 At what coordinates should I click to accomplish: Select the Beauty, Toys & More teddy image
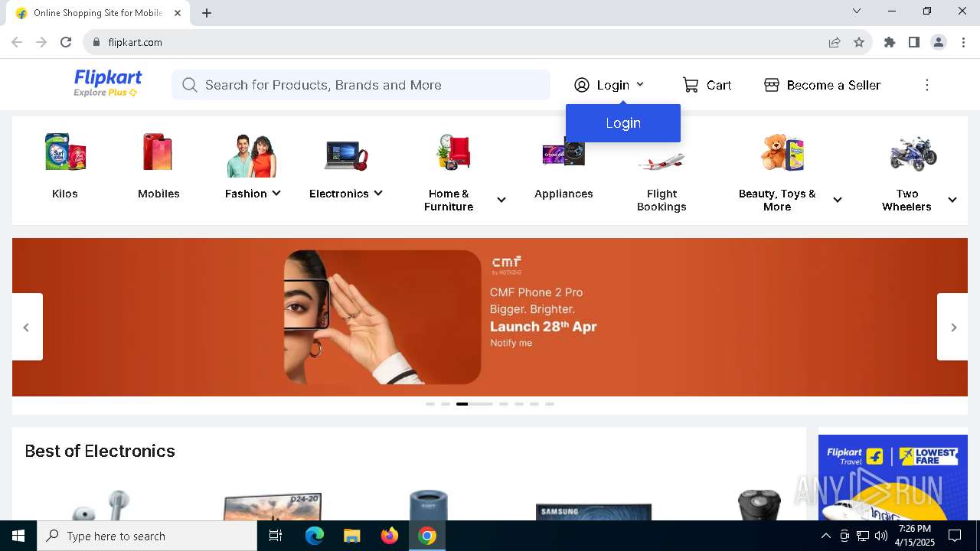[x=782, y=152]
